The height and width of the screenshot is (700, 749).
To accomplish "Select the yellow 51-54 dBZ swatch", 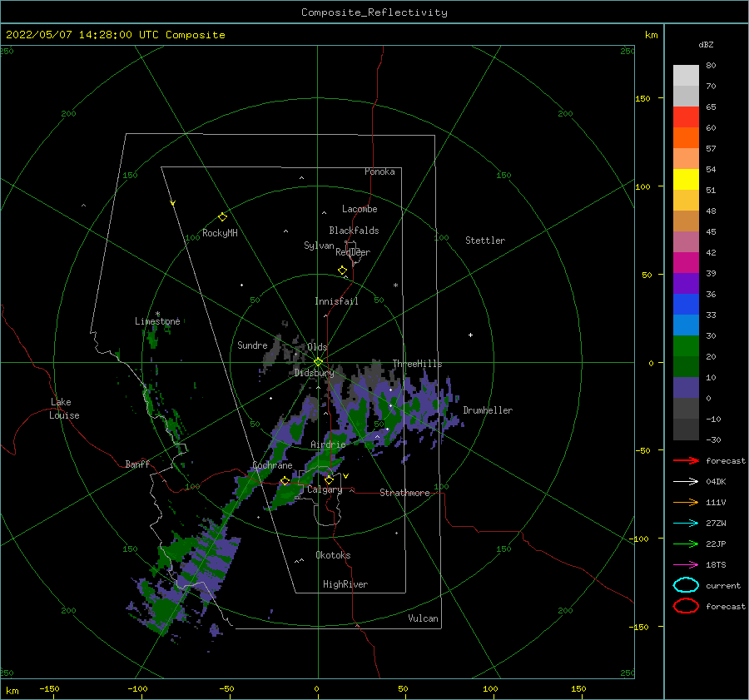I will pos(686,180).
